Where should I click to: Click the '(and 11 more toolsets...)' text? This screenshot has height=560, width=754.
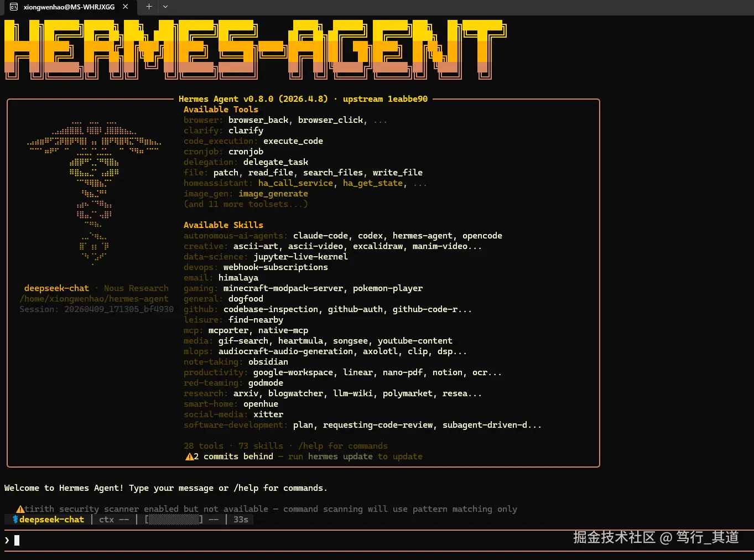point(246,204)
